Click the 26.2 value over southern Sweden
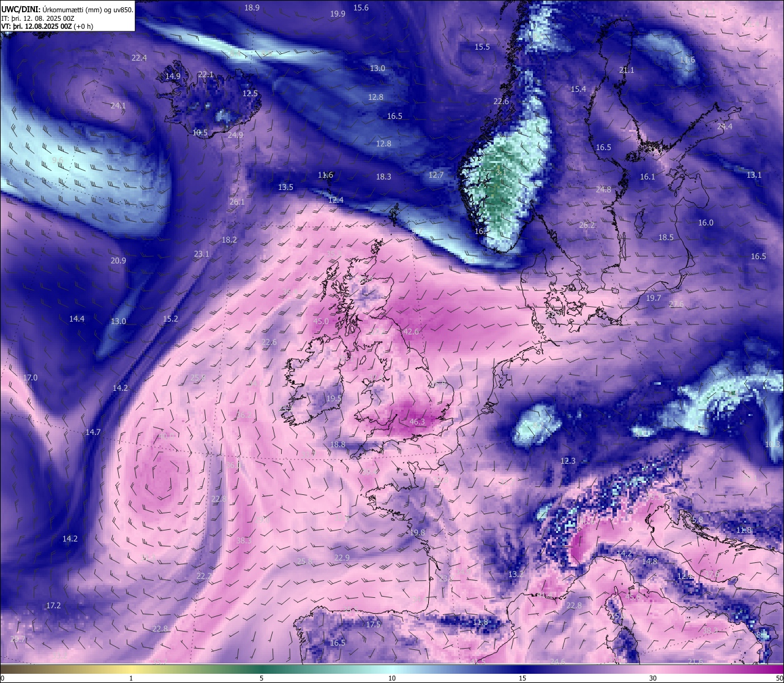Screen dimensions: 784x683 [587, 225]
